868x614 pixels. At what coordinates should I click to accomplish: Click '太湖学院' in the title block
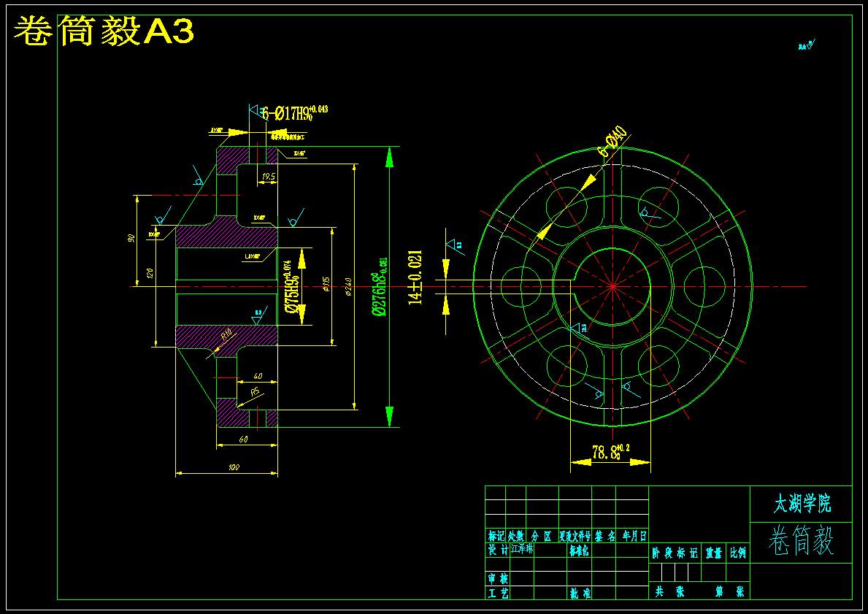(802, 504)
